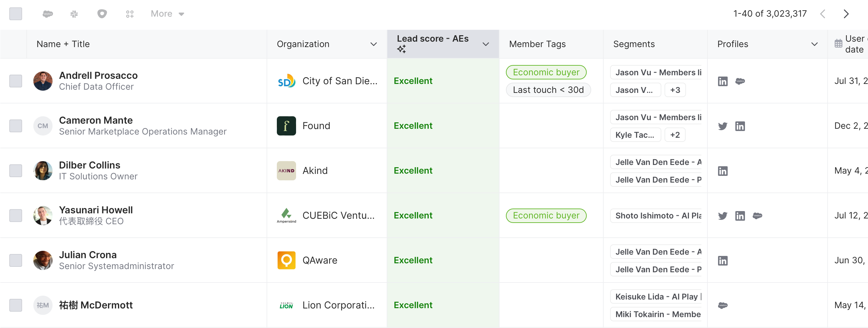Go to the next page of members
Viewport: 868px width, 328px height.
(x=846, y=14)
